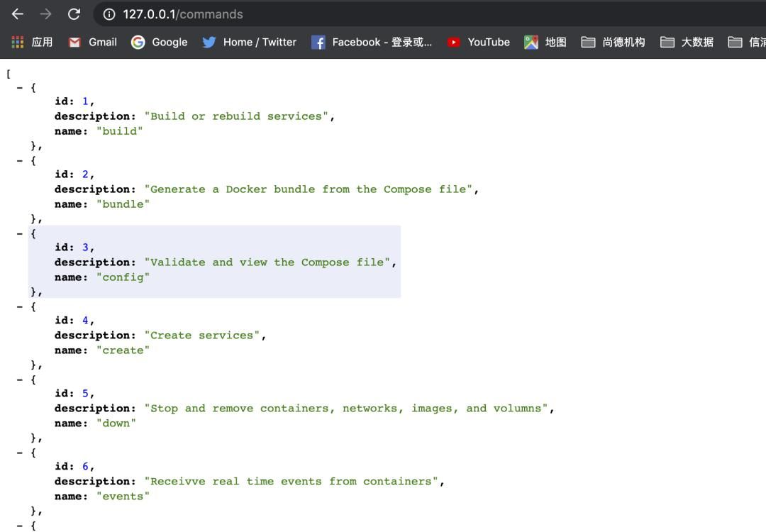The width and height of the screenshot is (766, 532).
Task: Open the Google bookmark
Action: pyautogui.click(x=159, y=42)
